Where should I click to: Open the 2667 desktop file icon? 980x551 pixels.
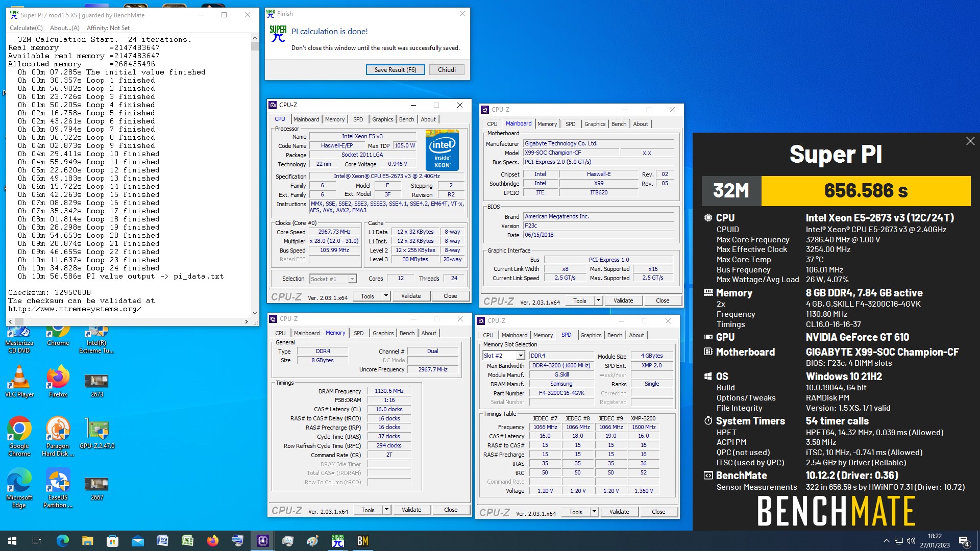pyautogui.click(x=96, y=488)
